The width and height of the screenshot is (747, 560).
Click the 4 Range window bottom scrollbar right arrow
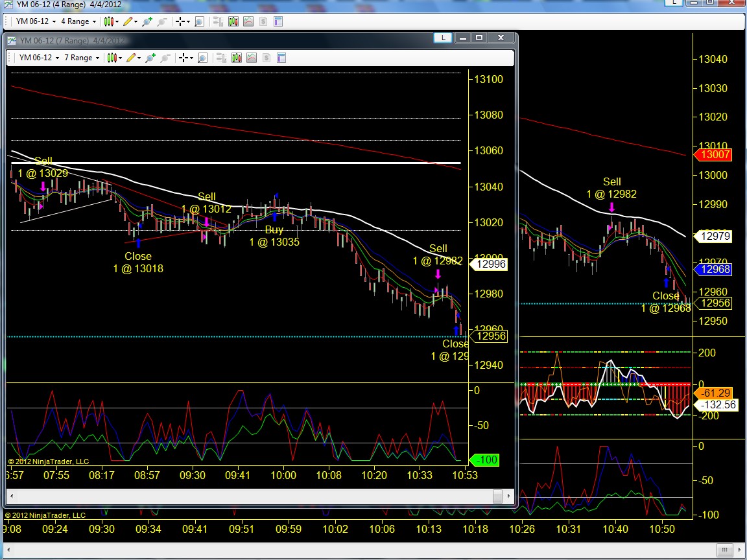click(739, 549)
